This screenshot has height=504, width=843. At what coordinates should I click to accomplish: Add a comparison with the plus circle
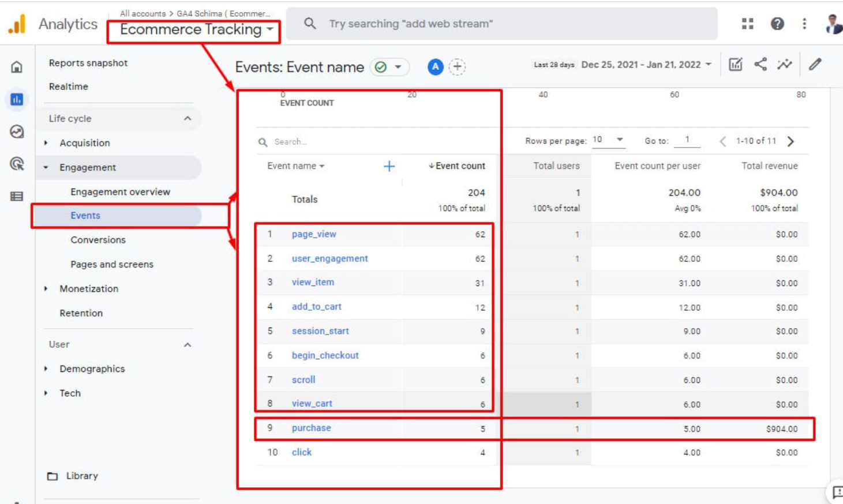tap(458, 67)
